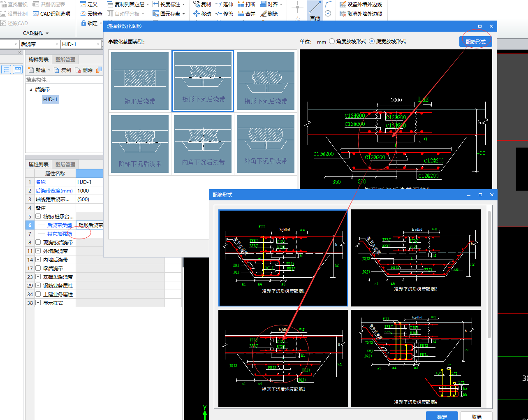528x420 pixels.
Task: Collapse 筏板(桩承台) property group
Action: [38, 216]
